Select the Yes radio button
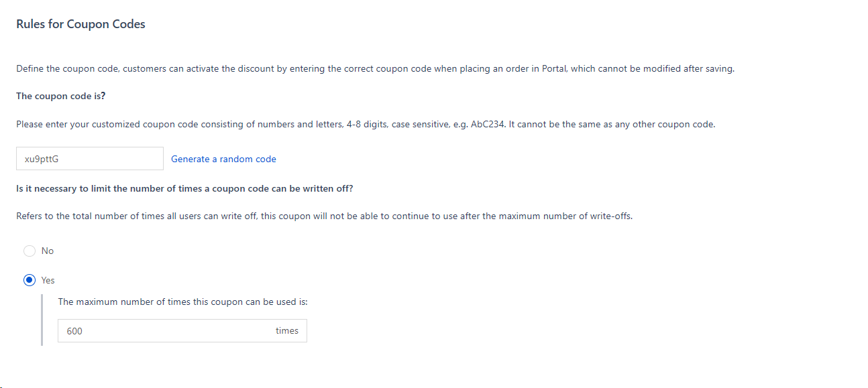This screenshot has width=868, height=388. [30, 280]
